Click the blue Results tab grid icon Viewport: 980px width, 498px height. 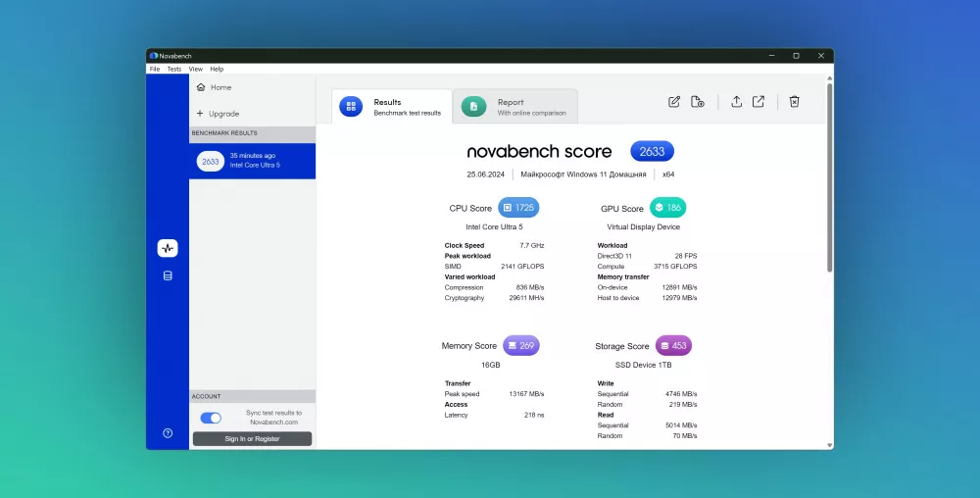pyautogui.click(x=351, y=106)
